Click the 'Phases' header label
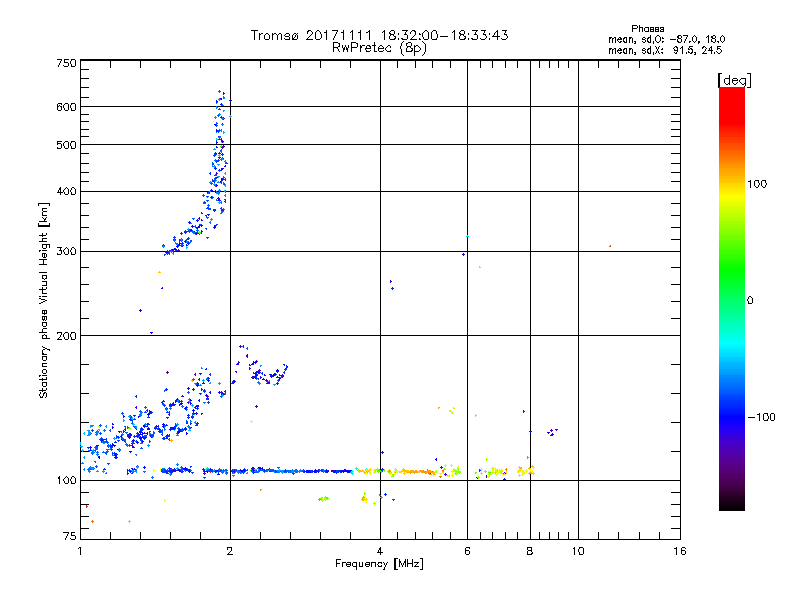 pos(647,29)
